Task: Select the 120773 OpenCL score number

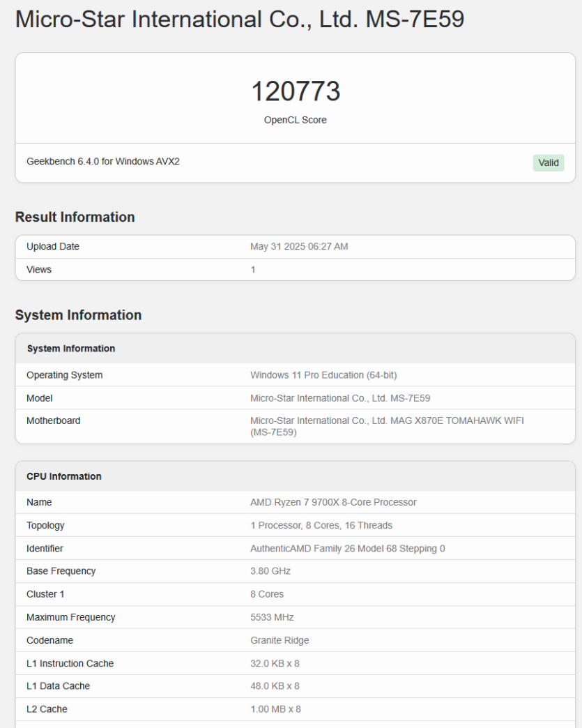Action: pos(296,91)
